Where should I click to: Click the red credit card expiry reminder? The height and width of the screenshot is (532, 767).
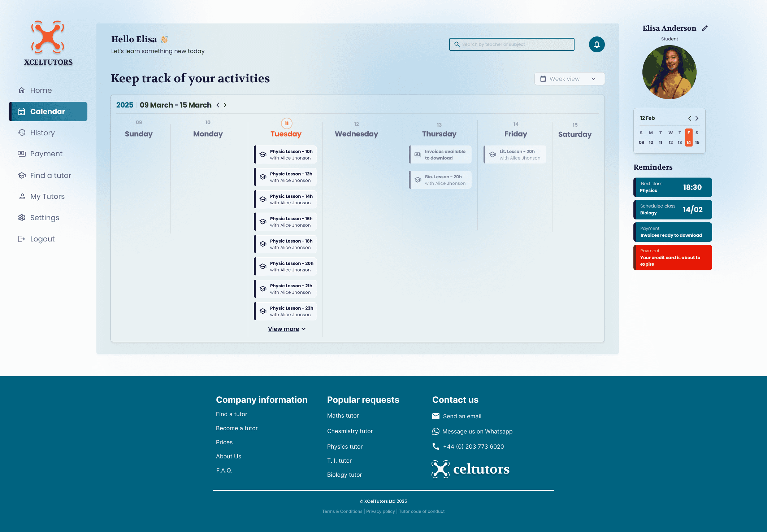672,257
